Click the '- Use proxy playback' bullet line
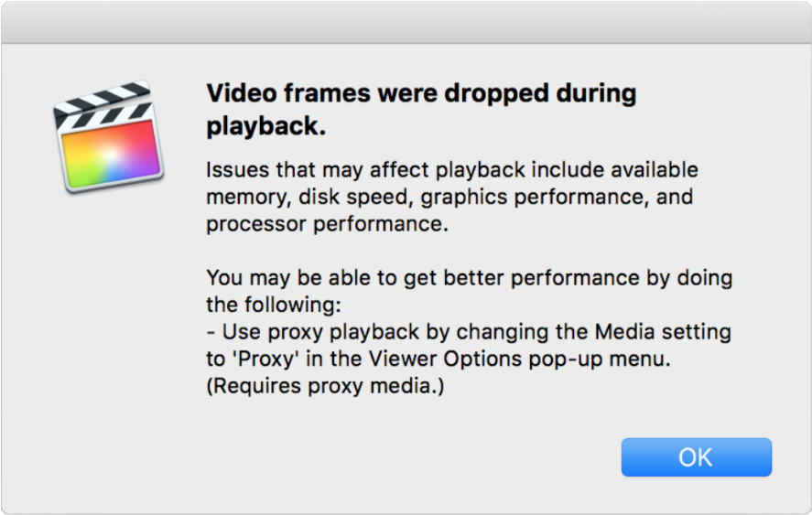 [x=469, y=332]
